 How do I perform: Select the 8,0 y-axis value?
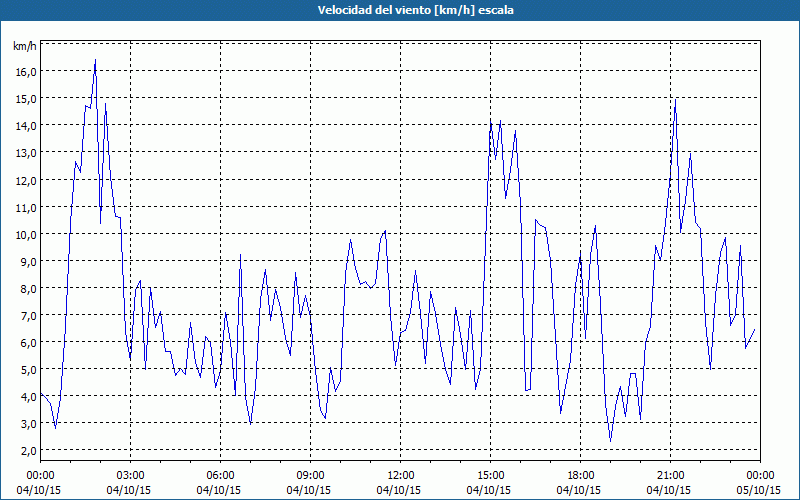coord(29,288)
